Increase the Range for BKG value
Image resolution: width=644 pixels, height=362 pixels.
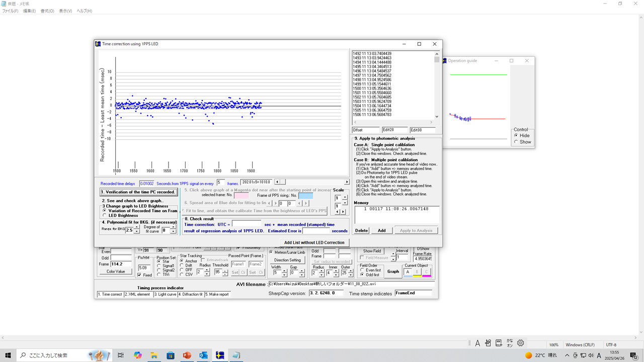pos(136,228)
